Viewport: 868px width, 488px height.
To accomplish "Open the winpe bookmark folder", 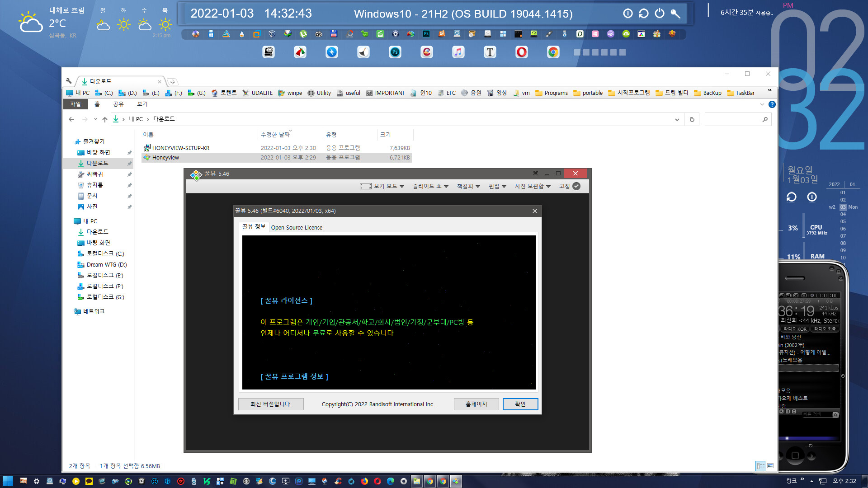I will tap(290, 93).
